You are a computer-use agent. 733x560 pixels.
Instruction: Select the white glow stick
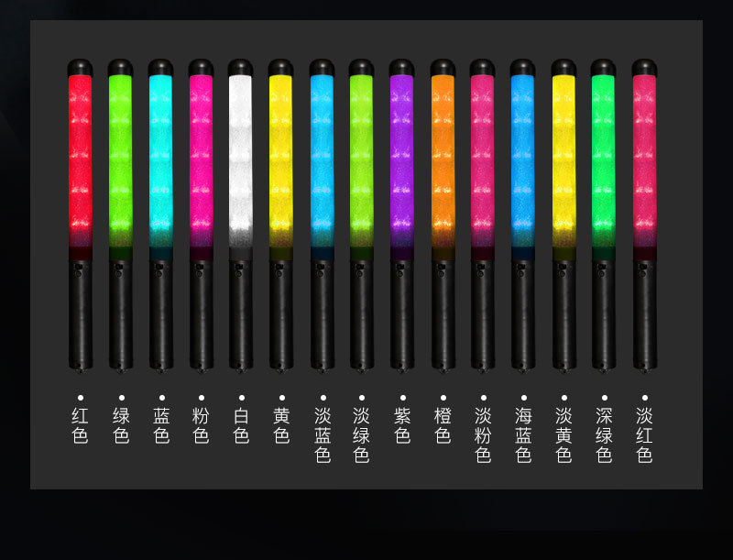pos(241,215)
